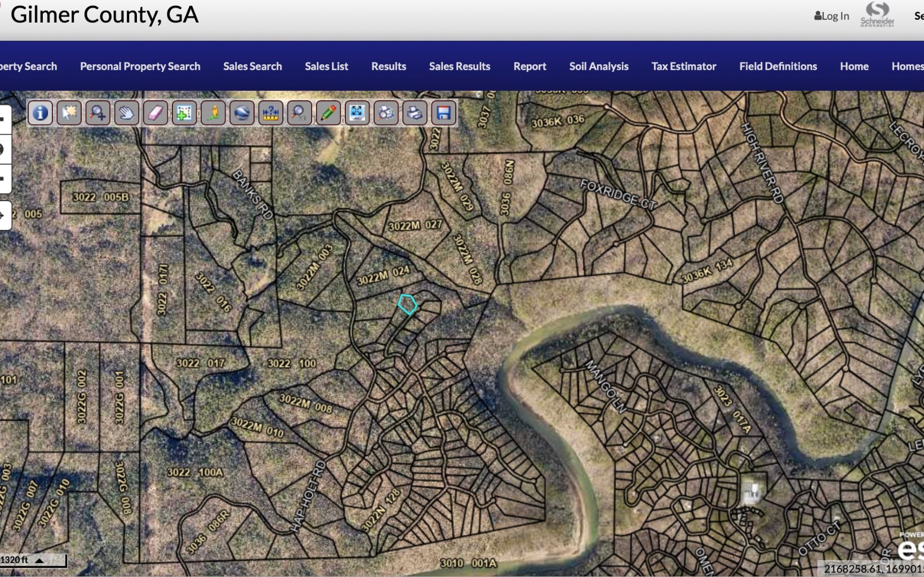
Task: Click the highlighted cyan parcel outline
Action: pyautogui.click(x=407, y=304)
